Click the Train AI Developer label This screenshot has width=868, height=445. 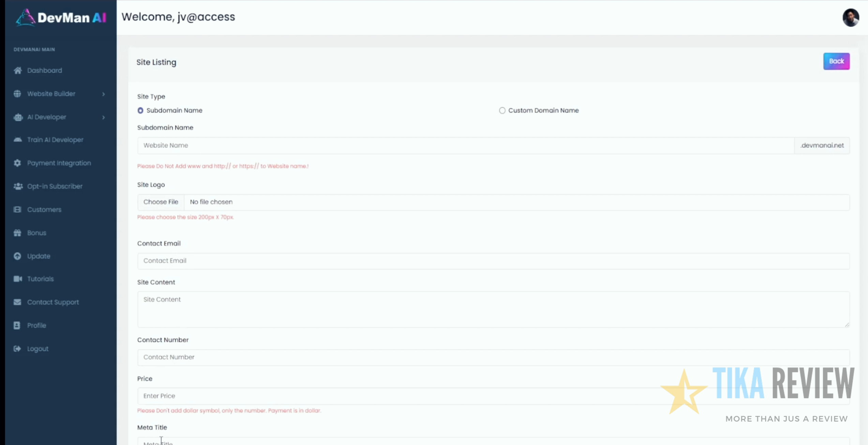[x=55, y=140]
